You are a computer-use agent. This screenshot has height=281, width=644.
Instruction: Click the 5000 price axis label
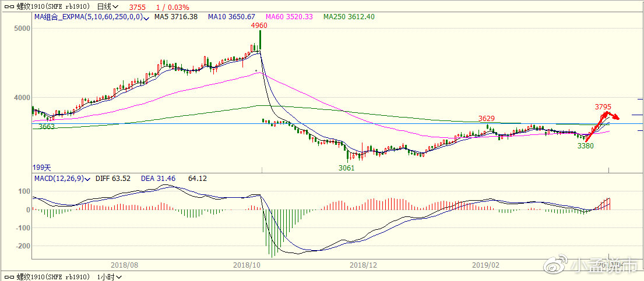22,29
